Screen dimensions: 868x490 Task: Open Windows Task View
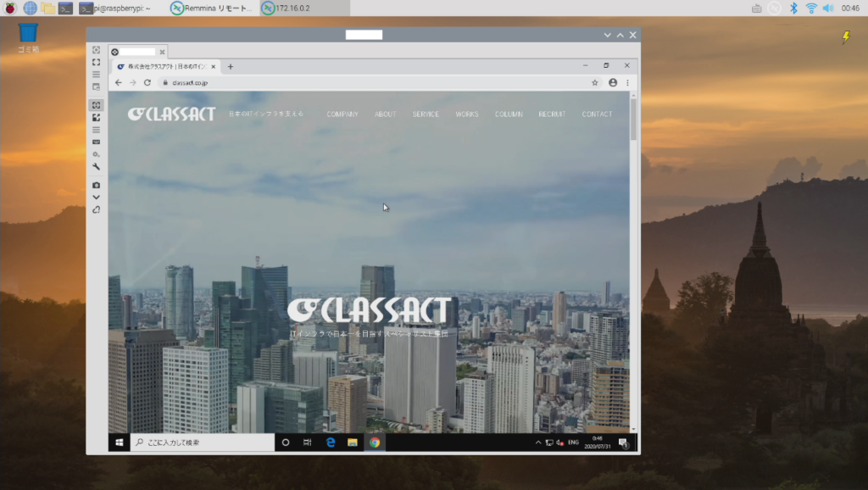pos(308,443)
